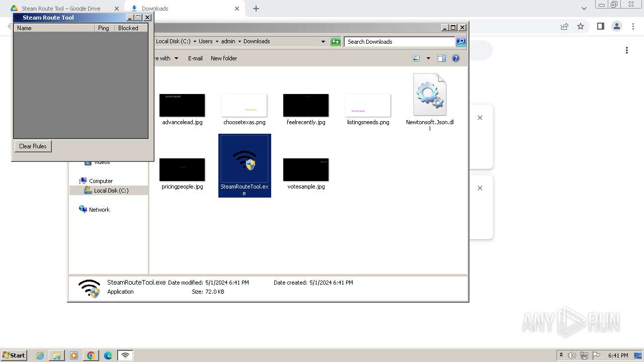
Task: Close the Steam Route Tool Drive tab
Action: coord(117,9)
